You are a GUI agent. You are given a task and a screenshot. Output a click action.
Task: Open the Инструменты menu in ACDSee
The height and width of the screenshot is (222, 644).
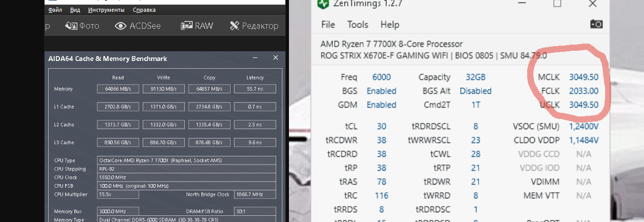pos(106,10)
